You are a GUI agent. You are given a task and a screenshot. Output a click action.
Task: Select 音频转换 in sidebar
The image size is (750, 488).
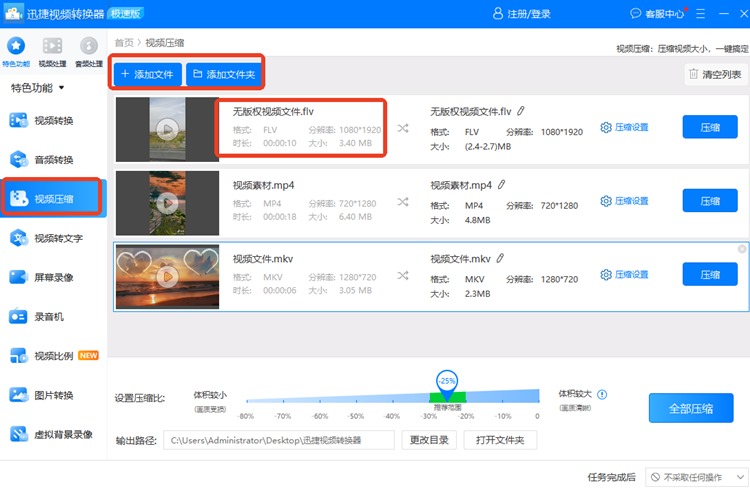click(x=53, y=160)
